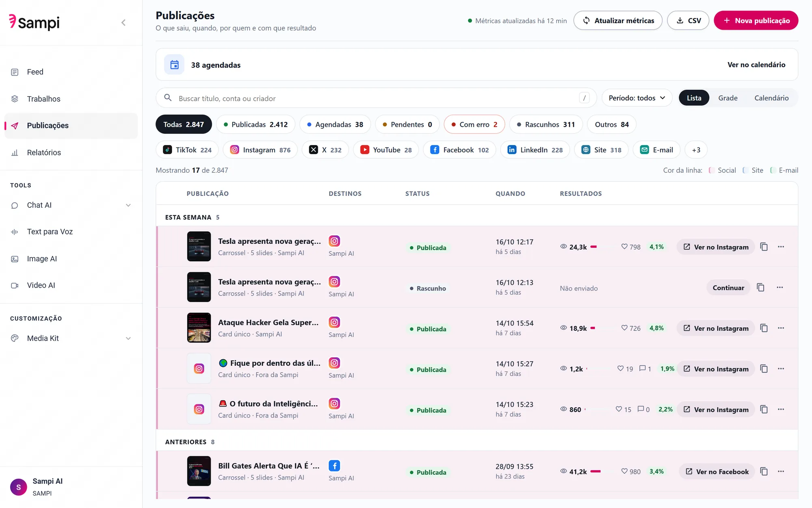Open the Feed sidebar item
812x508 pixels.
click(x=71, y=72)
